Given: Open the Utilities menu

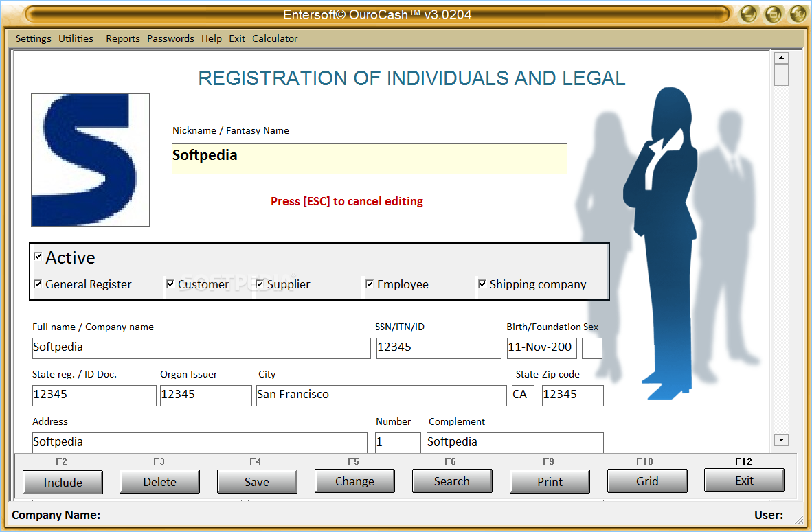Looking at the screenshot, I should tap(76, 38).
